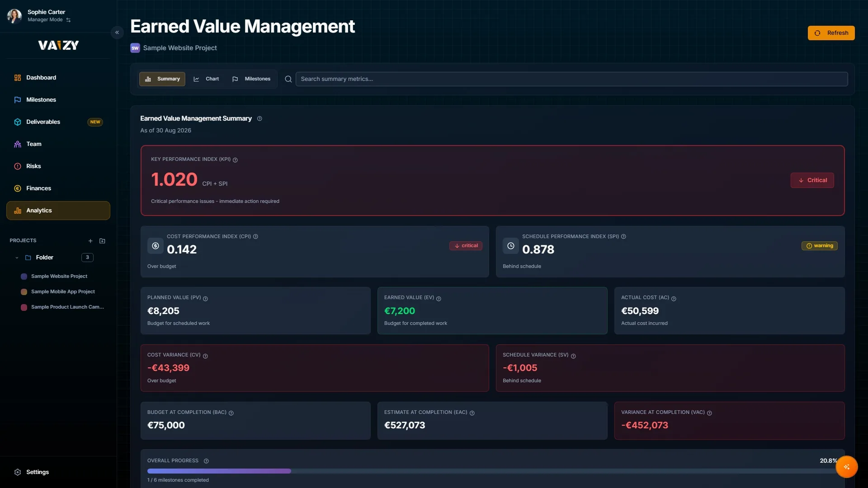868x488 pixels.
Task: Open Sample Website Project in the project list
Action: point(59,276)
